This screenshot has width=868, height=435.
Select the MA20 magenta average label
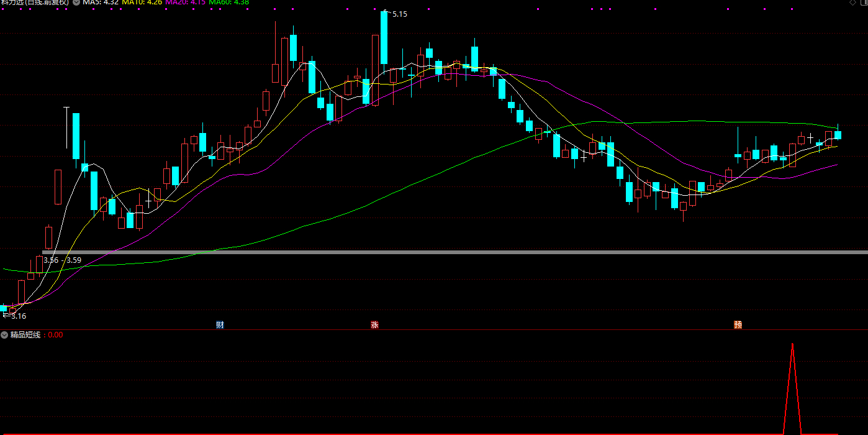pyautogui.click(x=185, y=2)
